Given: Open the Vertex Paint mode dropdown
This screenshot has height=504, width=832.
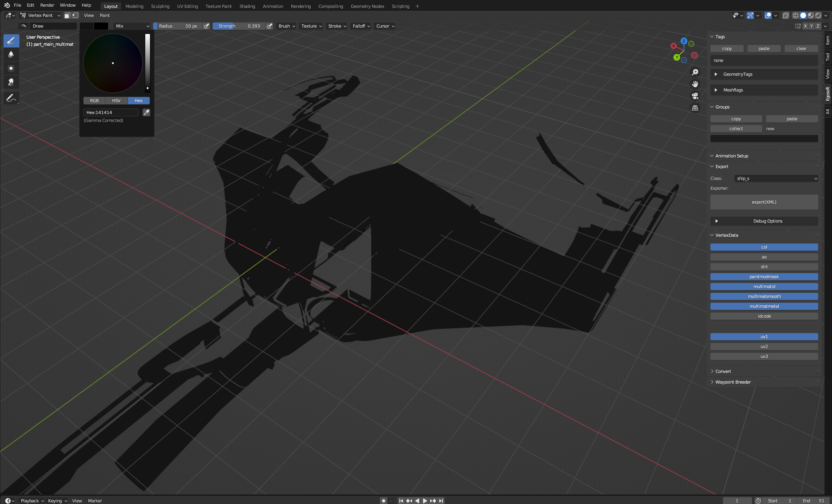Looking at the screenshot, I should pos(40,15).
